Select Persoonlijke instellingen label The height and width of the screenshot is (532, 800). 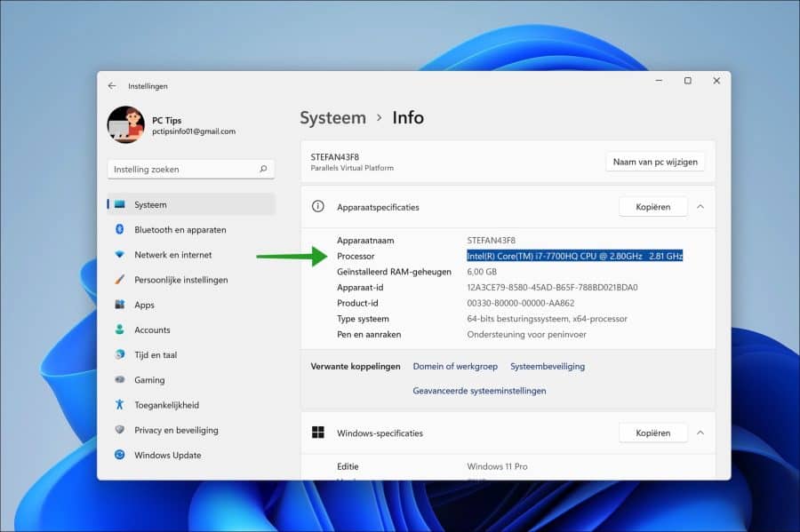[181, 280]
